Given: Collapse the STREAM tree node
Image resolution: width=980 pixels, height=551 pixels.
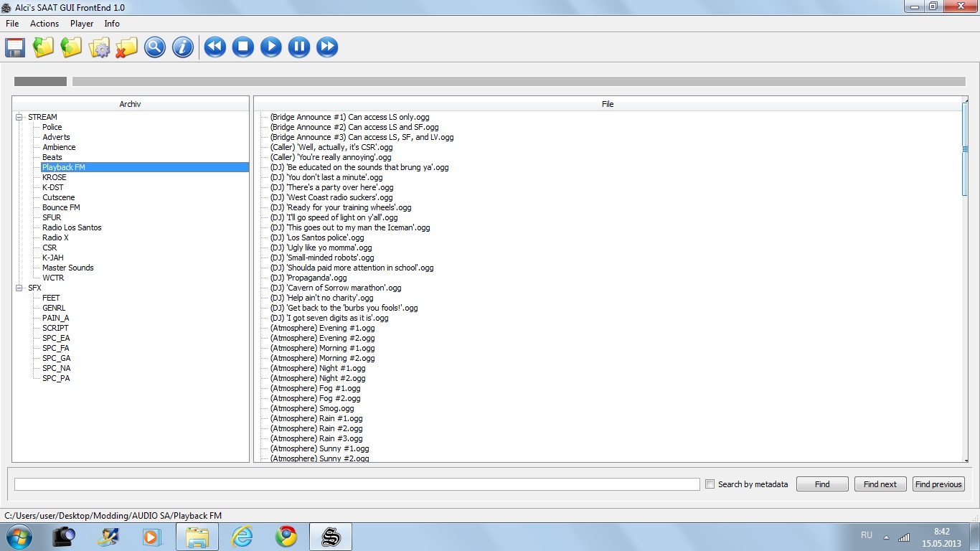Looking at the screenshot, I should coord(19,117).
